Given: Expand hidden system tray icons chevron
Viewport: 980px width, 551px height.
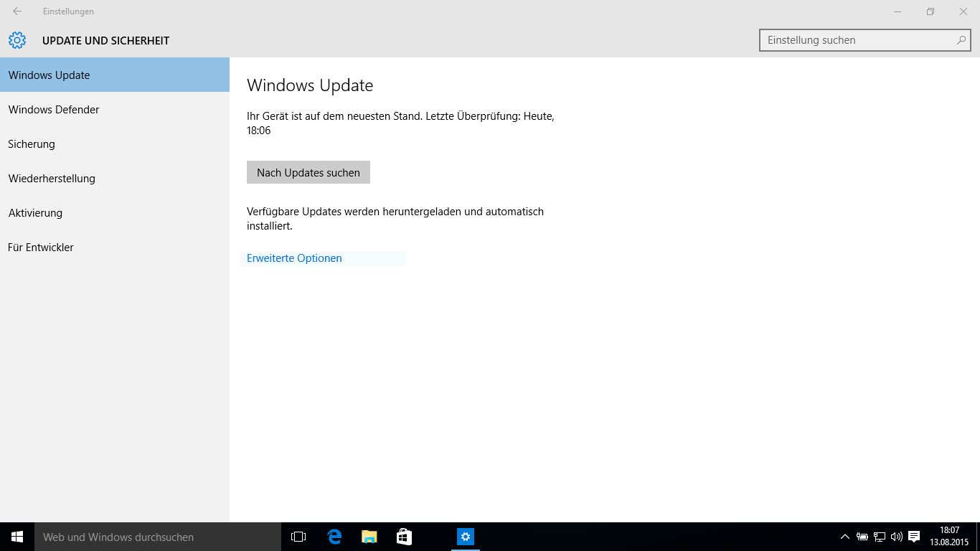Looking at the screenshot, I should click(845, 537).
